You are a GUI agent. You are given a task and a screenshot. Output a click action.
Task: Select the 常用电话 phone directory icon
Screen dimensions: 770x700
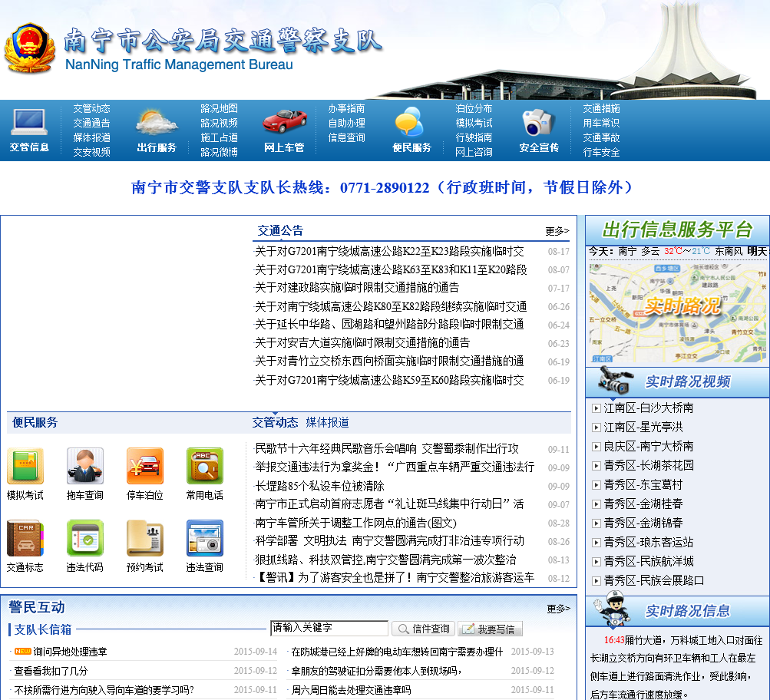205,467
